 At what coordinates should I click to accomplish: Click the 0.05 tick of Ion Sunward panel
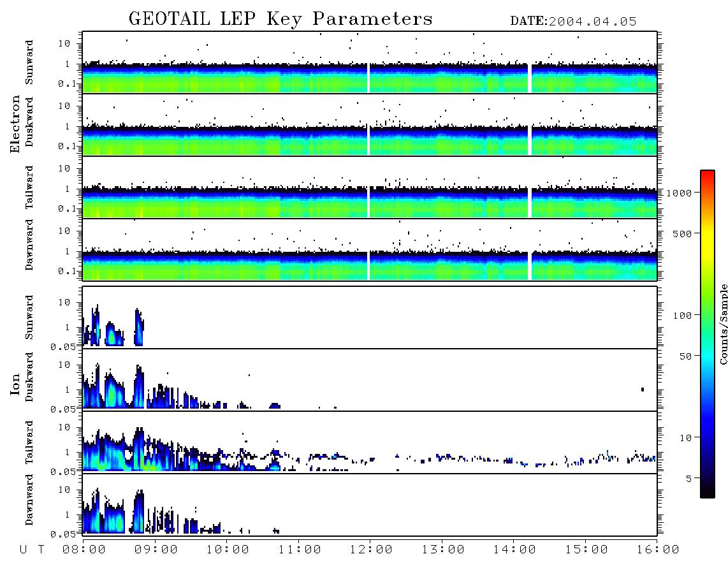[63, 346]
